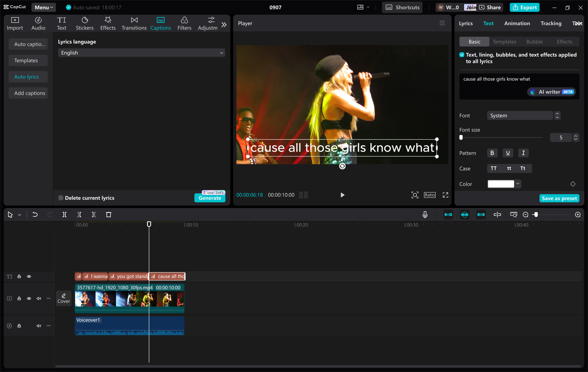Select the Templates sub-tab in text panel
This screenshot has height=372, width=588.
point(504,42)
